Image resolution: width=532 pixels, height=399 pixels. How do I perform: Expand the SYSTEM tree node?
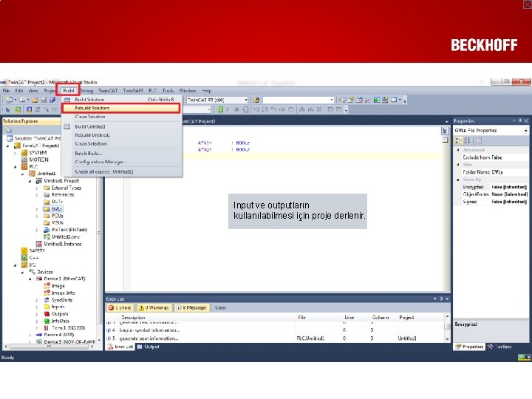coord(16,153)
